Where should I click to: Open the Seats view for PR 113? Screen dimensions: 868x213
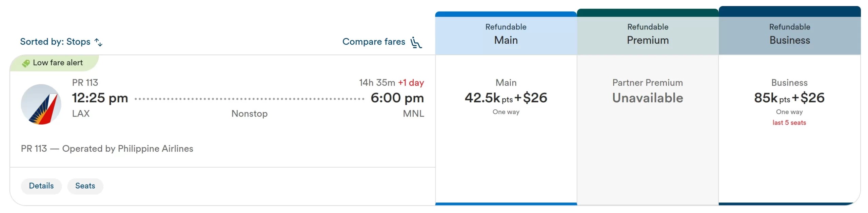coord(85,186)
